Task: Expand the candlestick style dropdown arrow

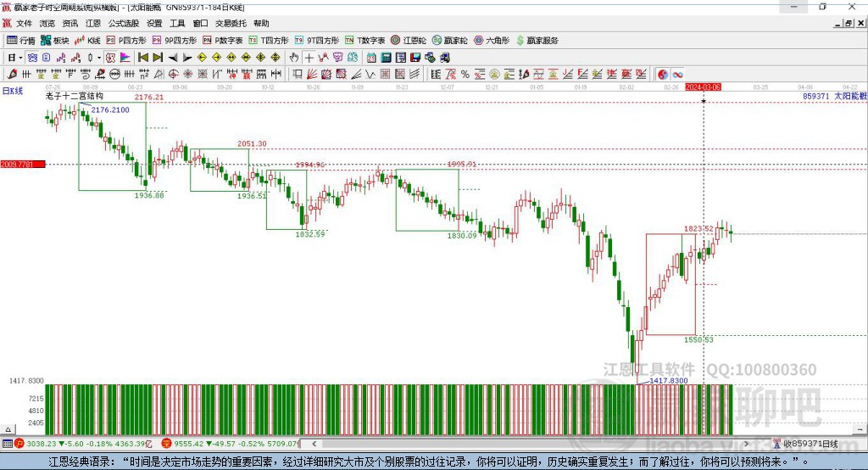Action: pyautogui.click(x=99, y=58)
